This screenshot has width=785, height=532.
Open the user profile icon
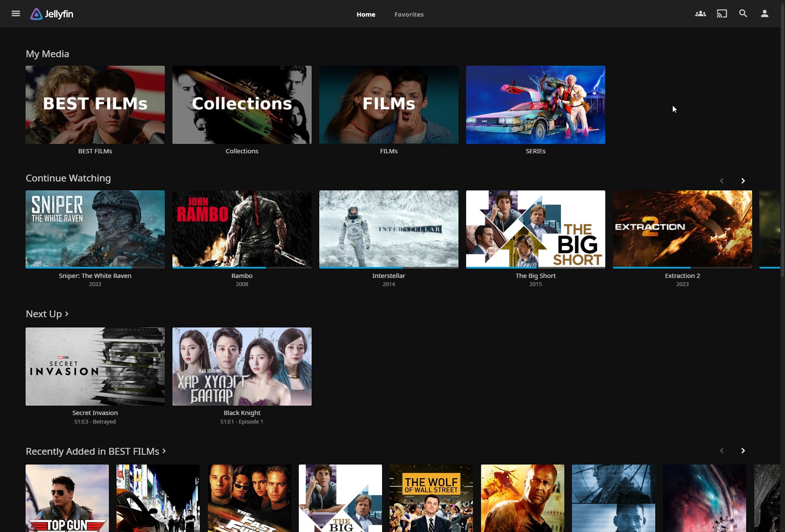coord(765,14)
